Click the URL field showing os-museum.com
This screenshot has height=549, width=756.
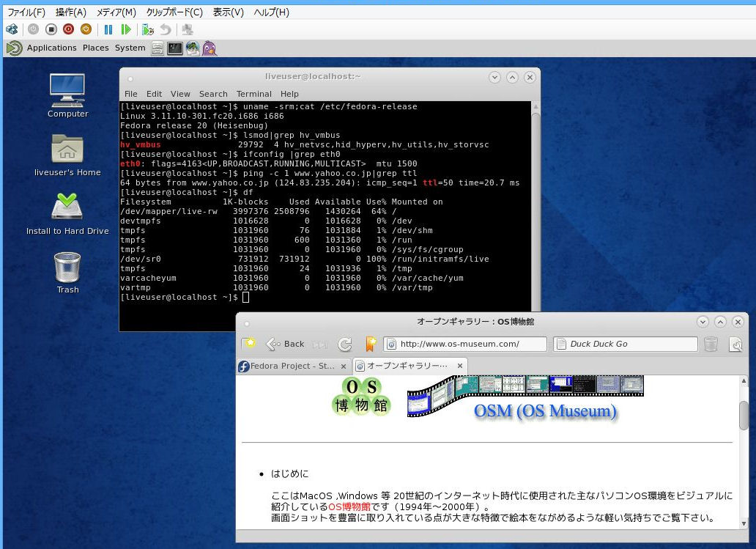465,344
